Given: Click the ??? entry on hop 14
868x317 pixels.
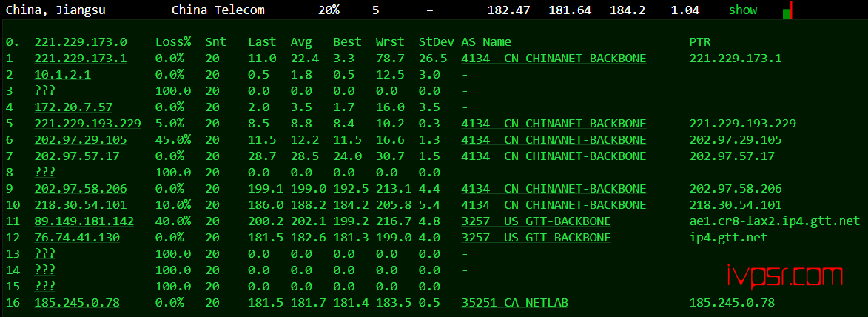Looking at the screenshot, I should point(45,270).
